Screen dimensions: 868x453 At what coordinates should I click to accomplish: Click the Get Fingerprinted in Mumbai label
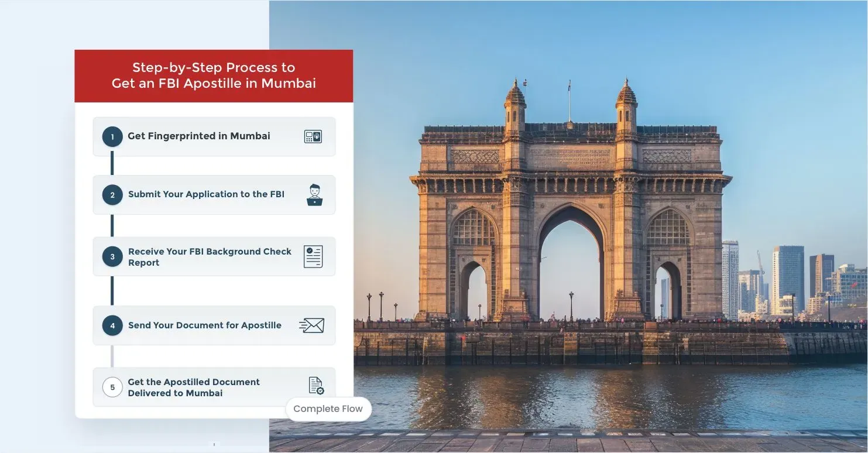coord(199,136)
